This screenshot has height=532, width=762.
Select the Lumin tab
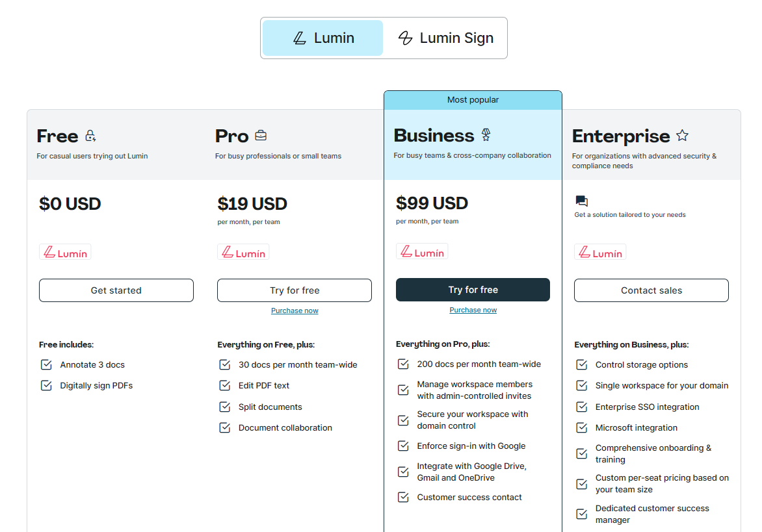(322, 38)
